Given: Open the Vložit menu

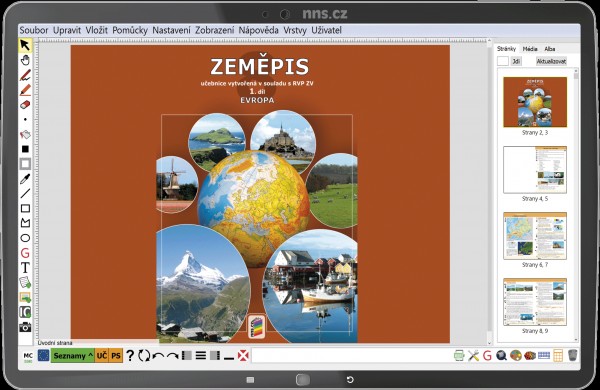Looking at the screenshot, I should click(96, 30).
